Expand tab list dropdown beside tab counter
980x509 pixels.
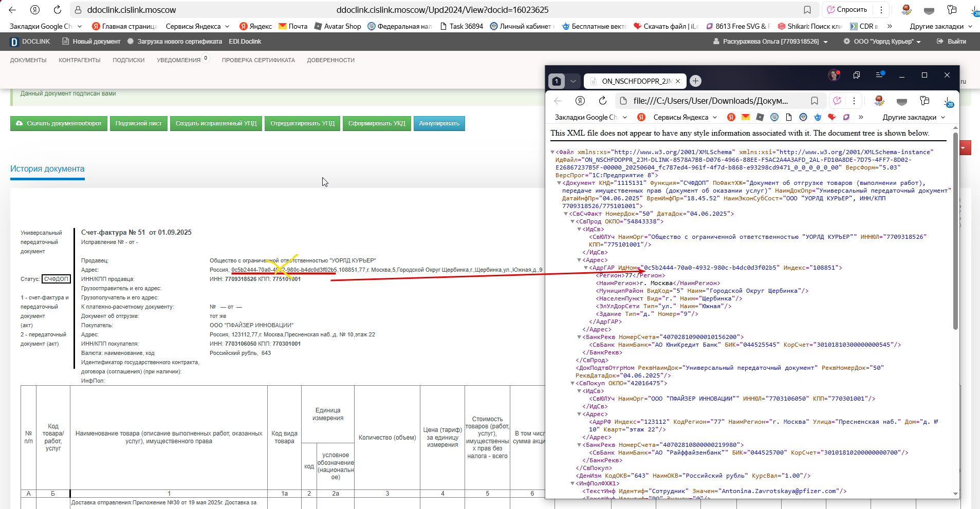coord(573,81)
